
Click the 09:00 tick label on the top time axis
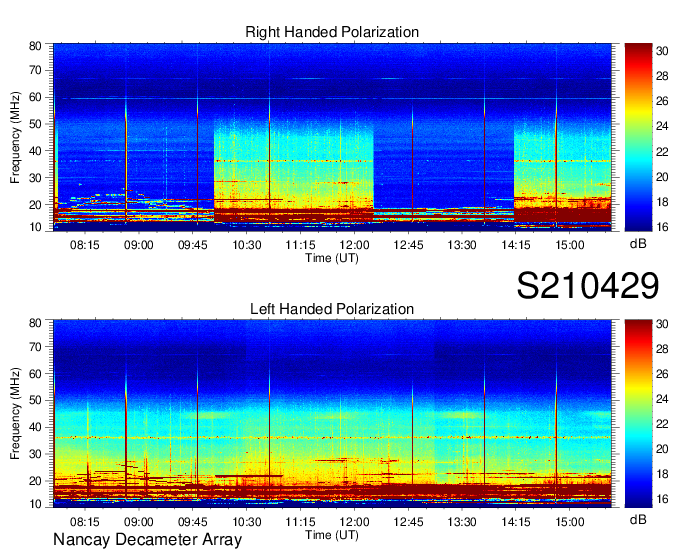pos(139,245)
